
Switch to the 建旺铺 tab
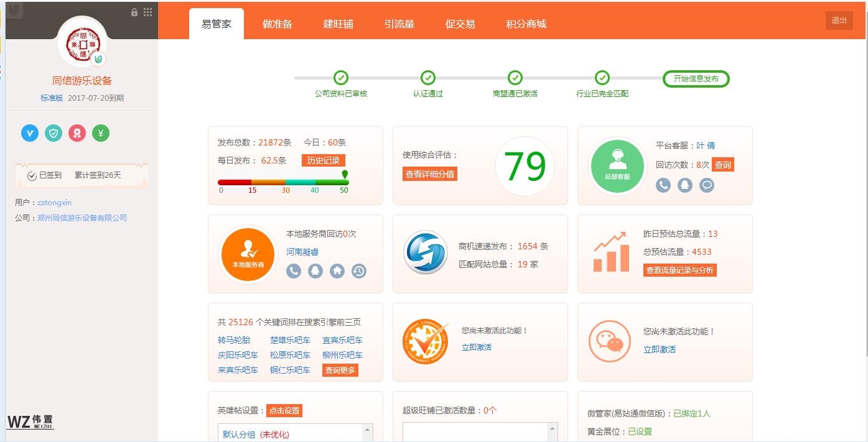(x=338, y=23)
